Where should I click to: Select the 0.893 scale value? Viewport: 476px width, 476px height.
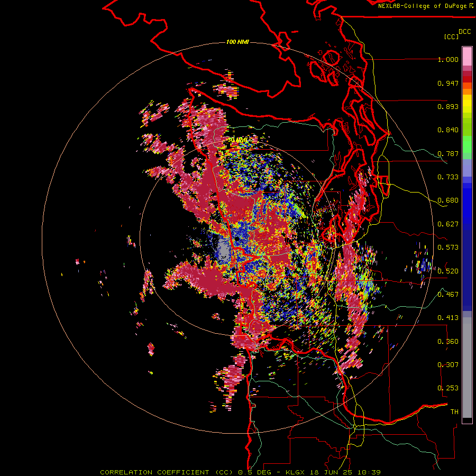[448, 106]
